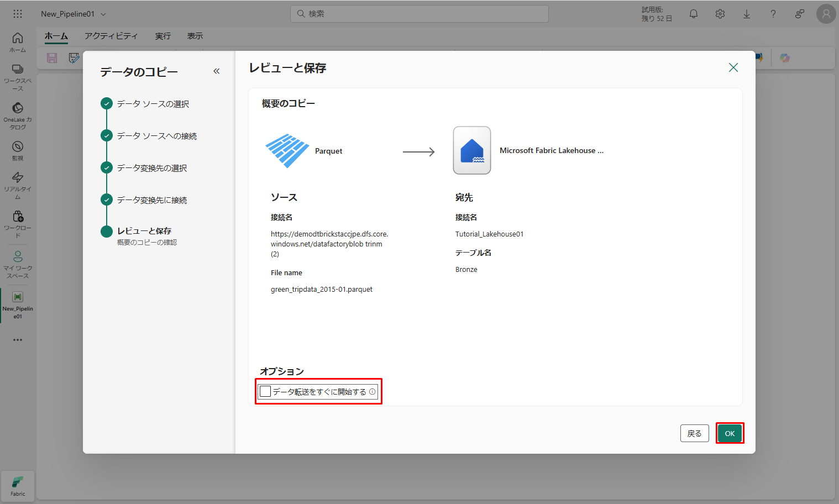Select New_Pipeline01 item in sidebar
839x504 pixels.
click(18, 305)
